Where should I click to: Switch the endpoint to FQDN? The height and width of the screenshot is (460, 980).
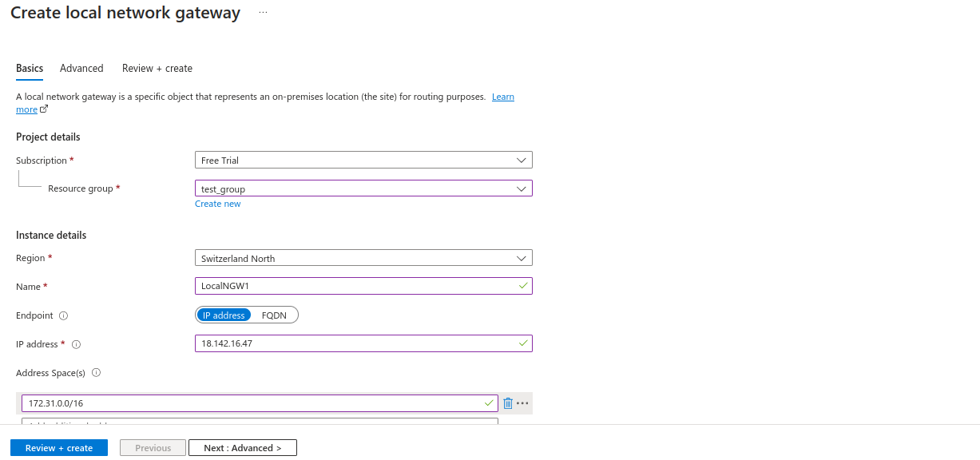[x=274, y=315]
